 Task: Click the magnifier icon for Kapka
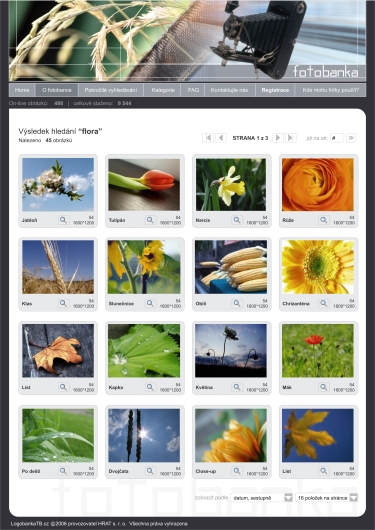[150, 387]
